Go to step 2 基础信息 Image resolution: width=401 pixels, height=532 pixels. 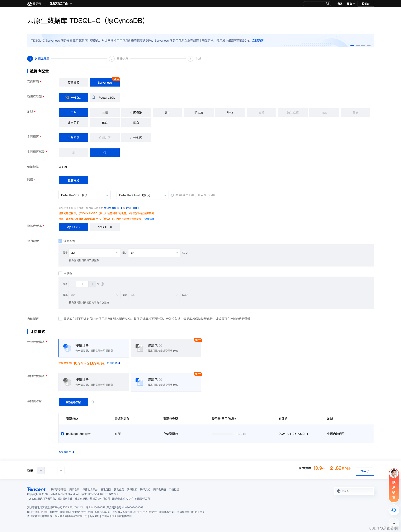point(119,59)
